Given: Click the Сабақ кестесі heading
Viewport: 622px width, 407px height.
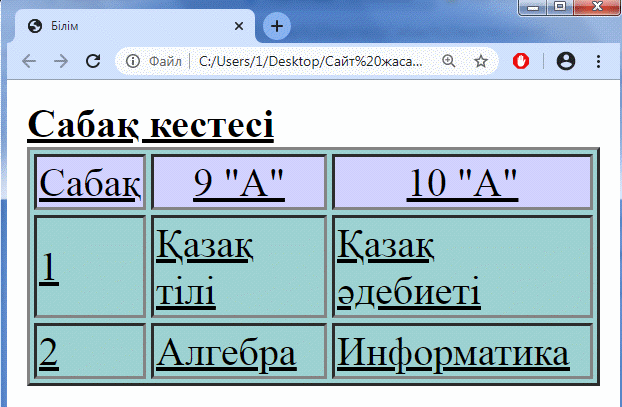Looking at the screenshot, I should [151, 124].
